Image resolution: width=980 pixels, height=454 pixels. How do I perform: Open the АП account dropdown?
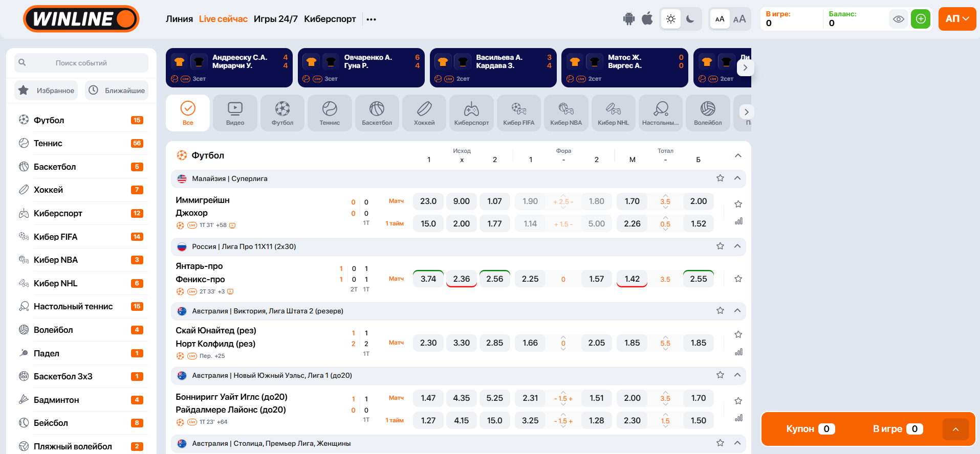point(957,19)
